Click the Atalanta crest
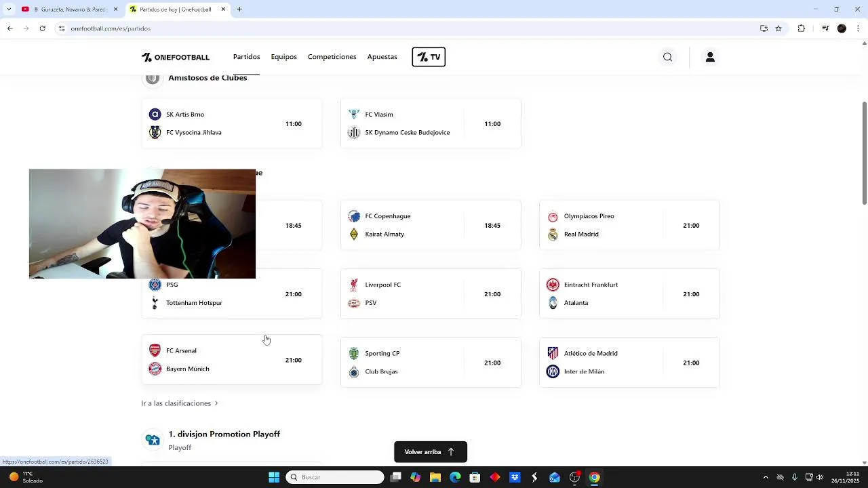Image resolution: width=868 pixels, height=488 pixels. [x=553, y=303]
